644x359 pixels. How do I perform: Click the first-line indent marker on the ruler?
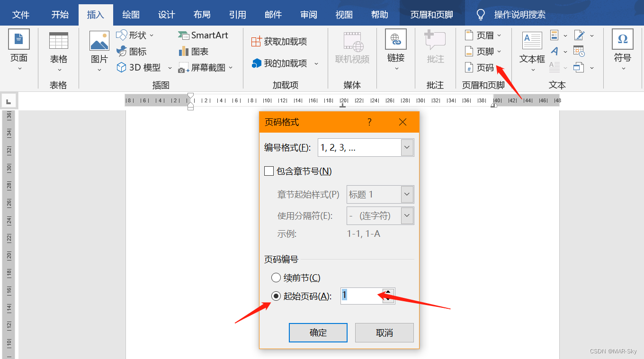click(x=190, y=96)
